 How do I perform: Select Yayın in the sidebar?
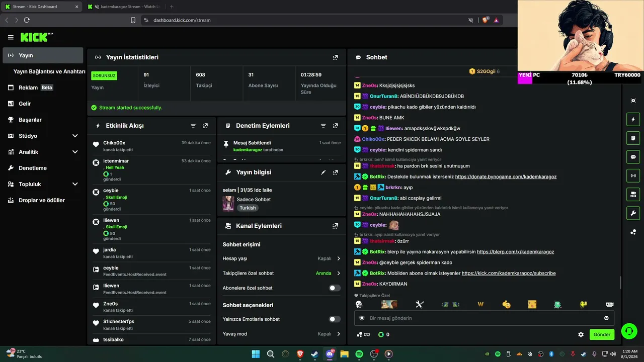[x=43, y=55]
